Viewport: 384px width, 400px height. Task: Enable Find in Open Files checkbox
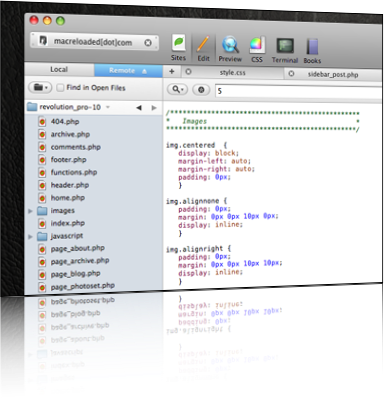60,88
